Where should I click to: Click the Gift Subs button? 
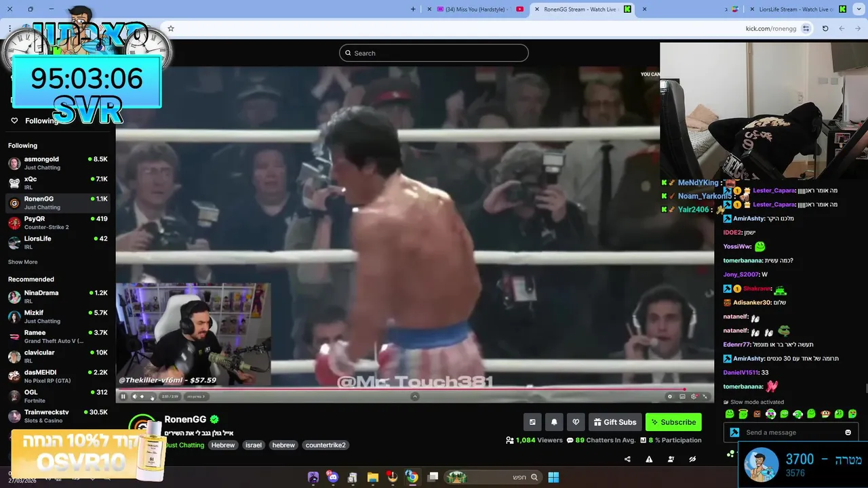coord(615,422)
